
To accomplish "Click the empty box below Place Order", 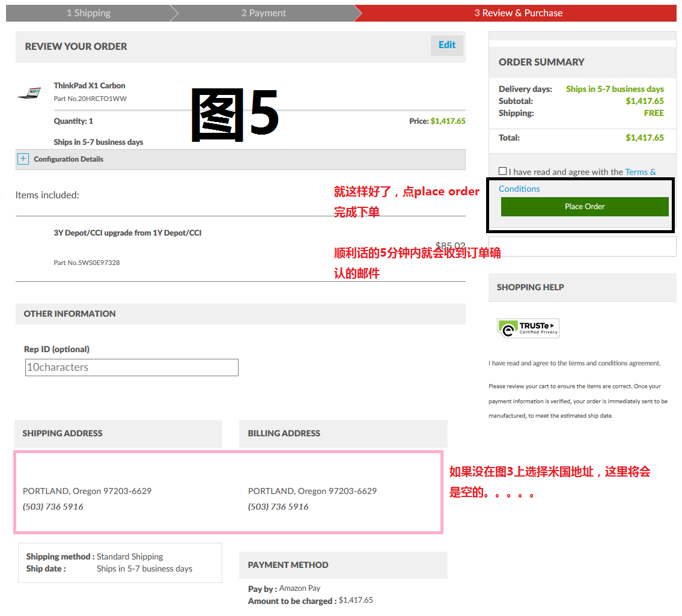I will point(582,246).
